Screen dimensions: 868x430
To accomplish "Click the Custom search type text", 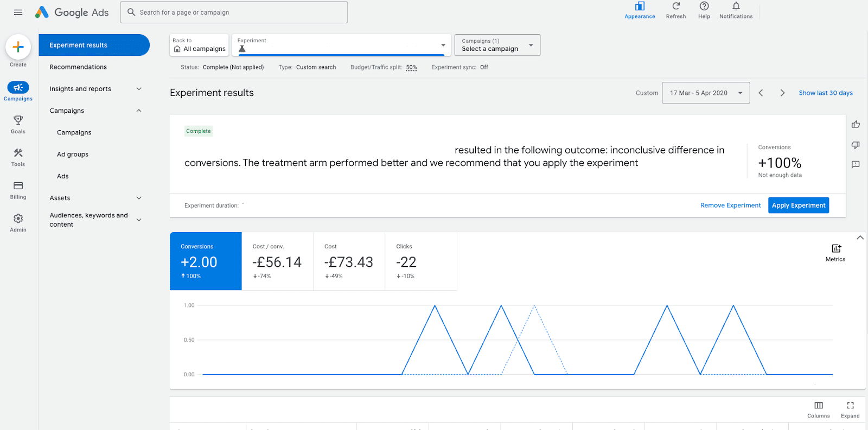I will (x=316, y=67).
